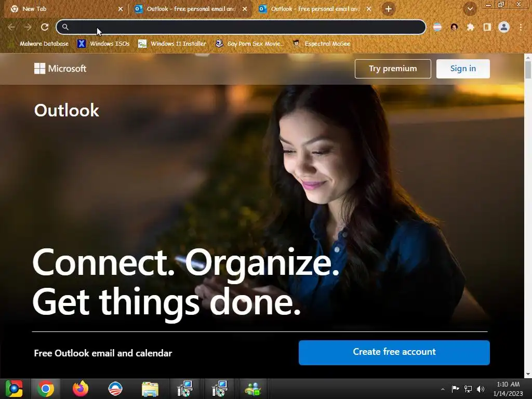Click the first installer taskbar icon

[184, 389]
